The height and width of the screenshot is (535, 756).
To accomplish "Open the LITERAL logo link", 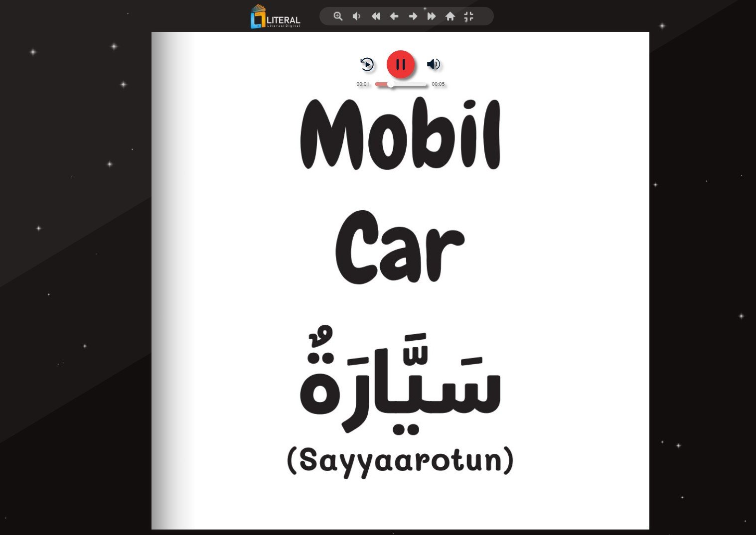I will 276,17.
